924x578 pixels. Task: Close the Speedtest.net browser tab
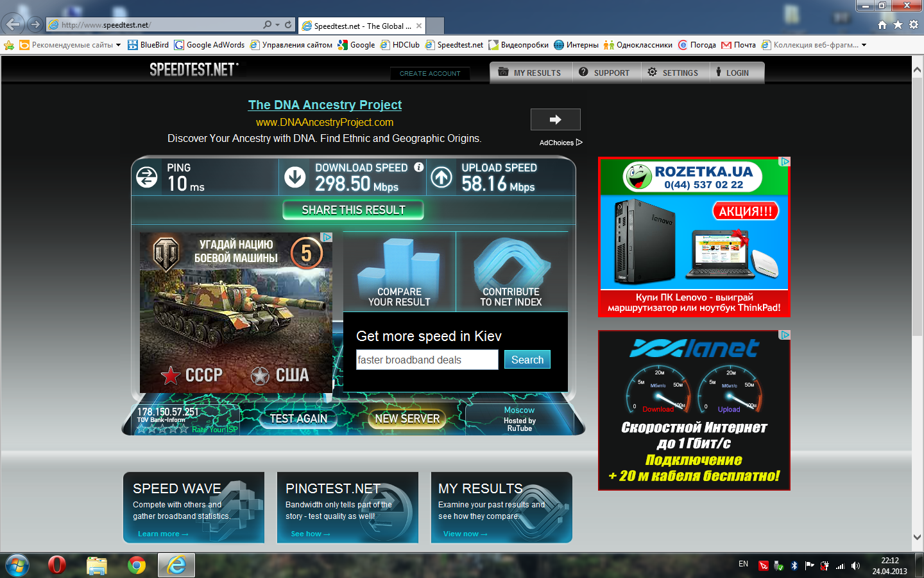[419, 26]
